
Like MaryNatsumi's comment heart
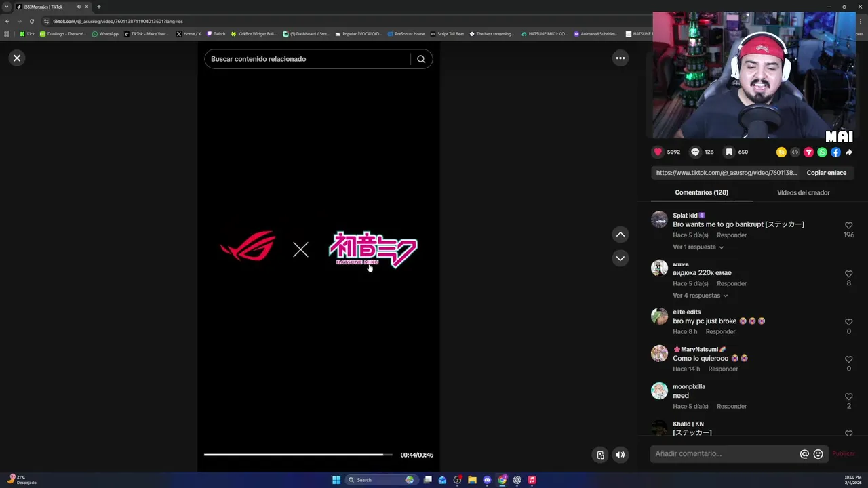pyautogui.click(x=848, y=359)
